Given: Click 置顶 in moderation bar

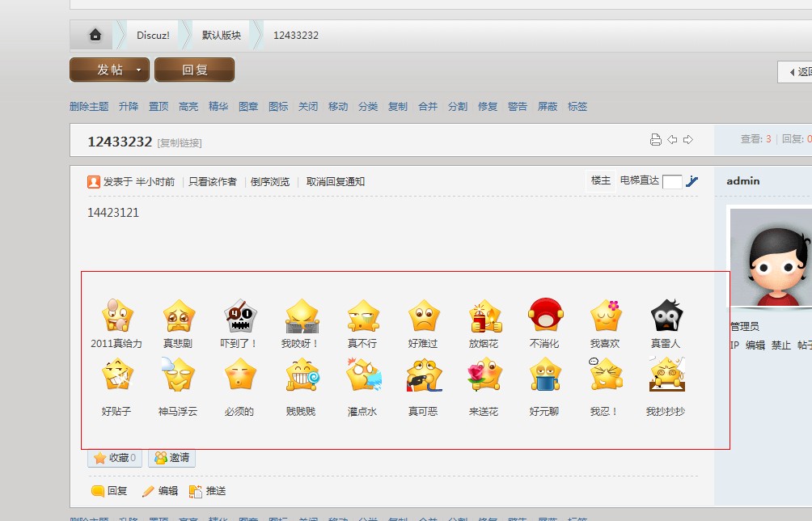Looking at the screenshot, I should click(159, 107).
